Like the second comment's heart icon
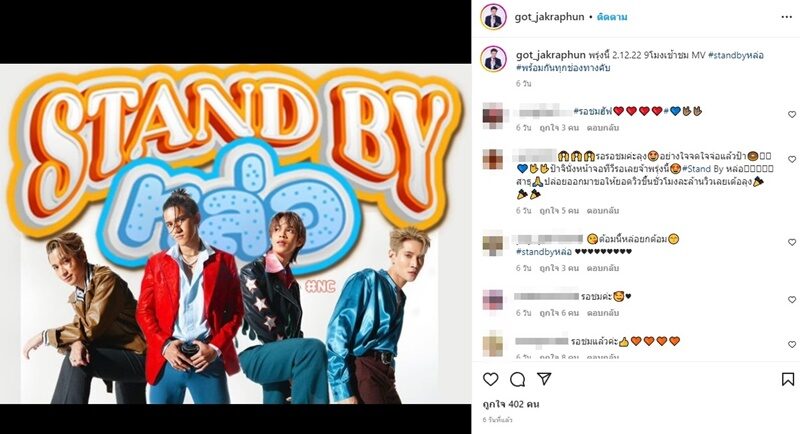 pos(792,160)
